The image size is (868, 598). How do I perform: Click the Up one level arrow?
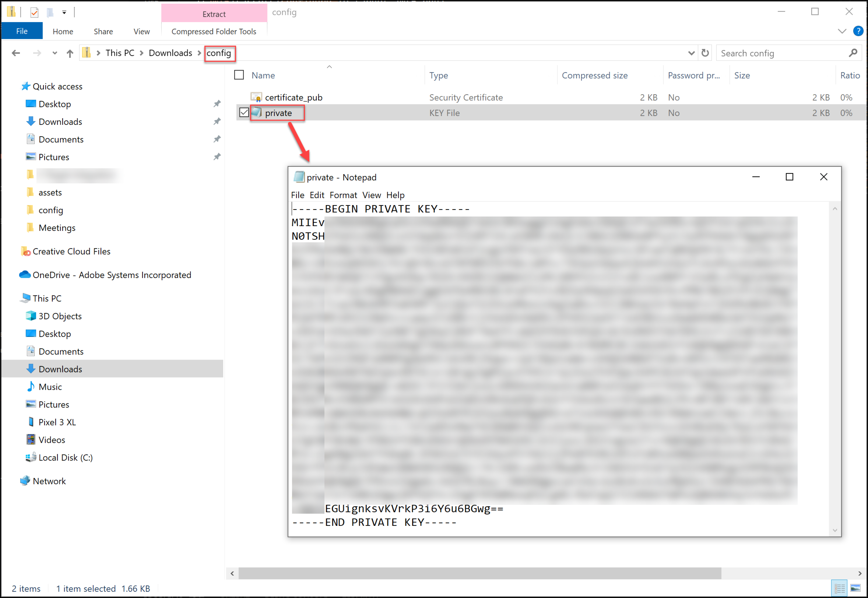(x=70, y=53)
